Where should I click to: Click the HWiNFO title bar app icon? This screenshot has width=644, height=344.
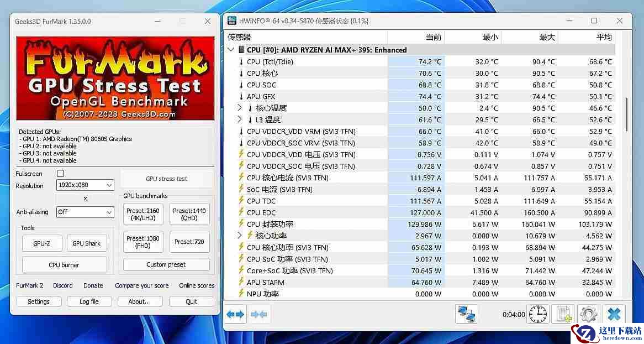coord(232,21)
